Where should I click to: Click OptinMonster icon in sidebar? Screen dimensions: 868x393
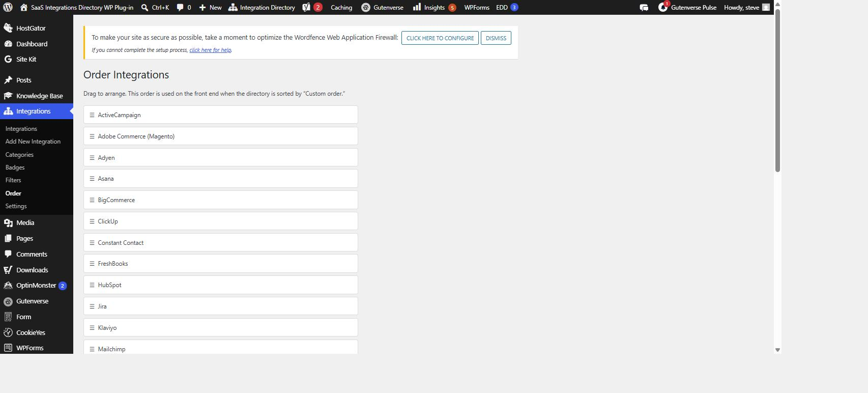[8, 286]
